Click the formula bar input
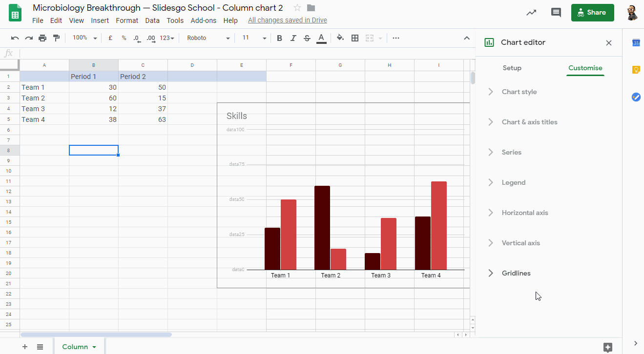 click(244, 53)
